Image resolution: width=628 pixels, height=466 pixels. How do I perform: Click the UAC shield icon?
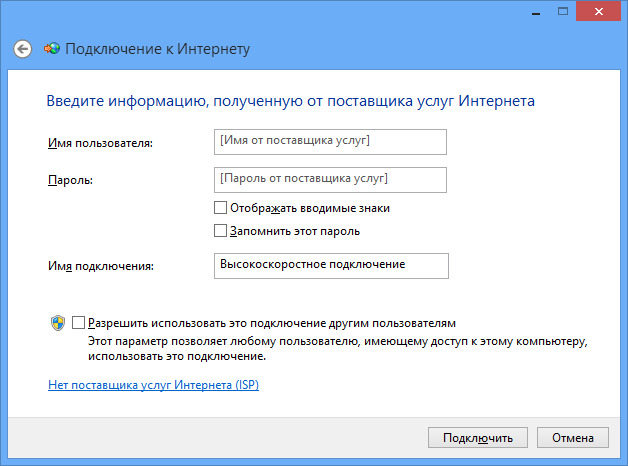[57, 324]
